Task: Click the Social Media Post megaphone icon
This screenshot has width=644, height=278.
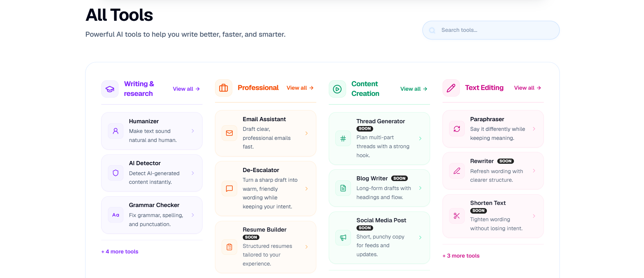Action: point(343,237)
